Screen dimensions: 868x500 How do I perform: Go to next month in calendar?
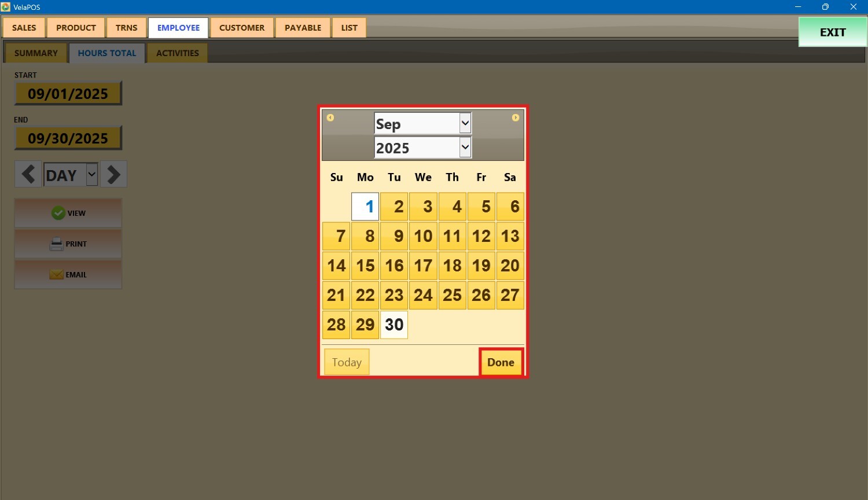(x=515, y=117)
